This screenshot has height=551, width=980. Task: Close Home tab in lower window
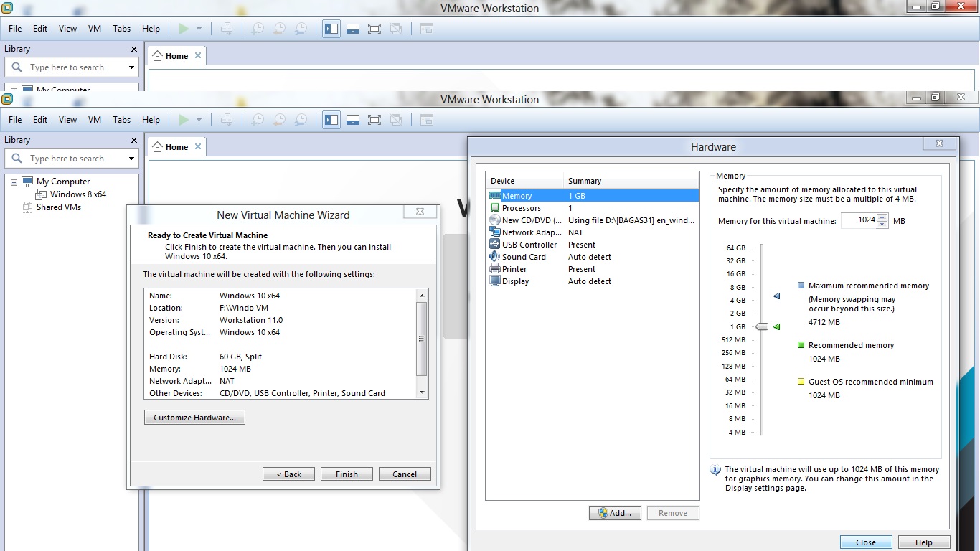(198, 146)
